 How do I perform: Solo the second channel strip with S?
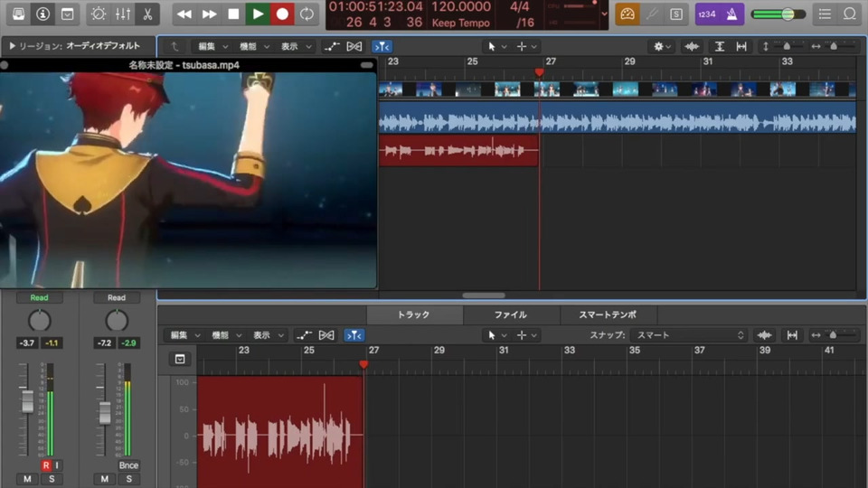pos(129,479)
